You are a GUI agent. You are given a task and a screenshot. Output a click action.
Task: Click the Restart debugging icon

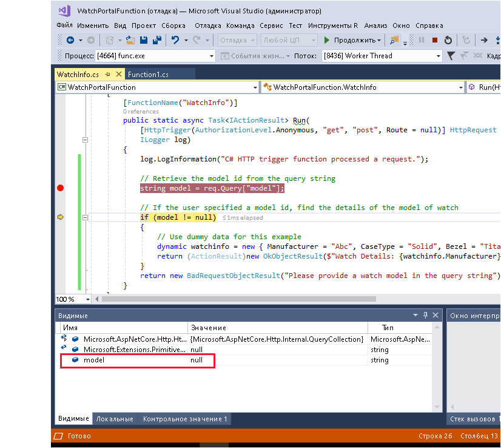[x=448, y=40]
